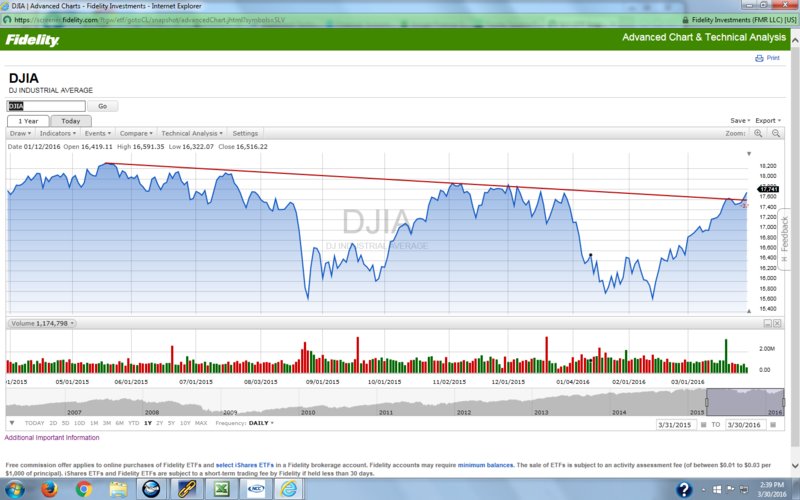
Task: Click the symbol input field with DJIA
Action: 46,106
